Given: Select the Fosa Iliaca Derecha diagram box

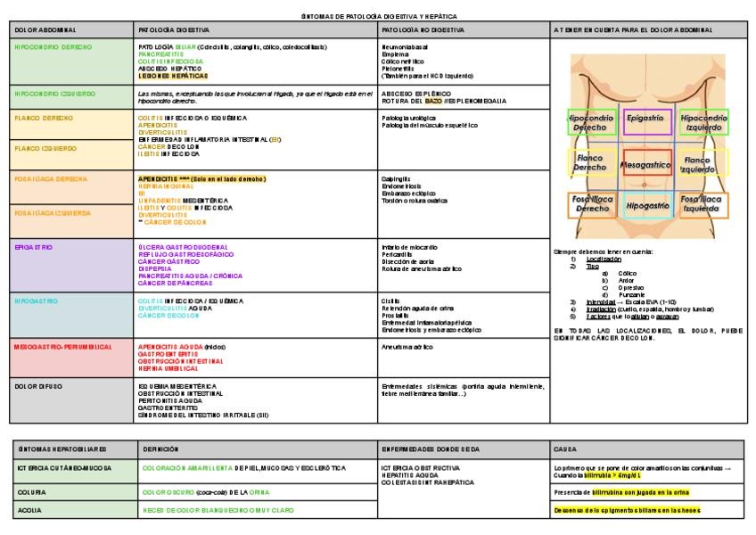Looking at the screenshot, I should coord(591,205).
